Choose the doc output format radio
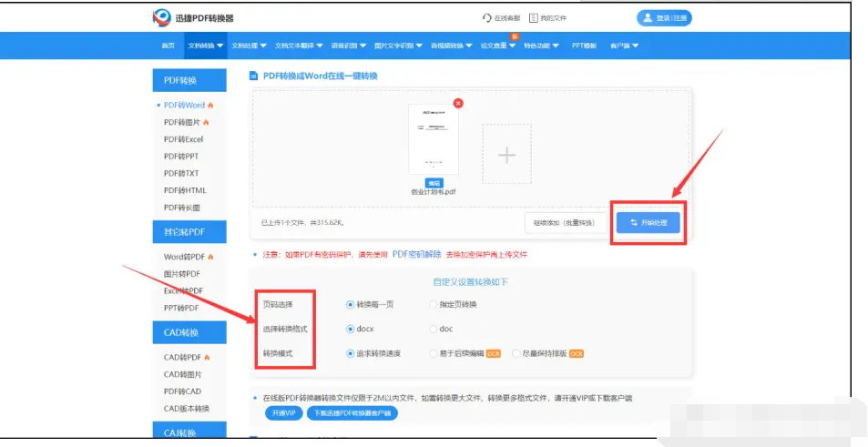 pyautogui.click(x=434, y=329)
